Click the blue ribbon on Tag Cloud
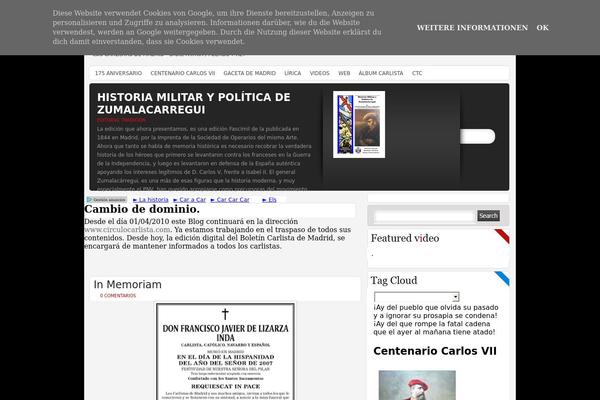The image size is (600, 400). pyautogui.click(x=502, y=278)
